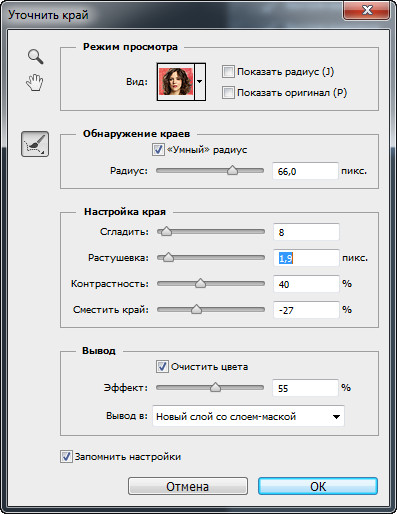Open the Вывод в output dropdown
The height and width of the screenshot is (514, 397).
coord(248,416)
